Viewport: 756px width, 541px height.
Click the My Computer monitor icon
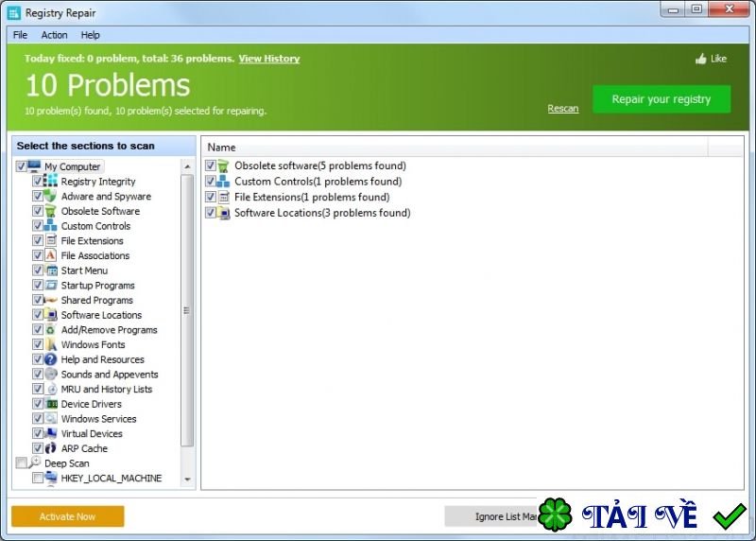coord(34,166)
